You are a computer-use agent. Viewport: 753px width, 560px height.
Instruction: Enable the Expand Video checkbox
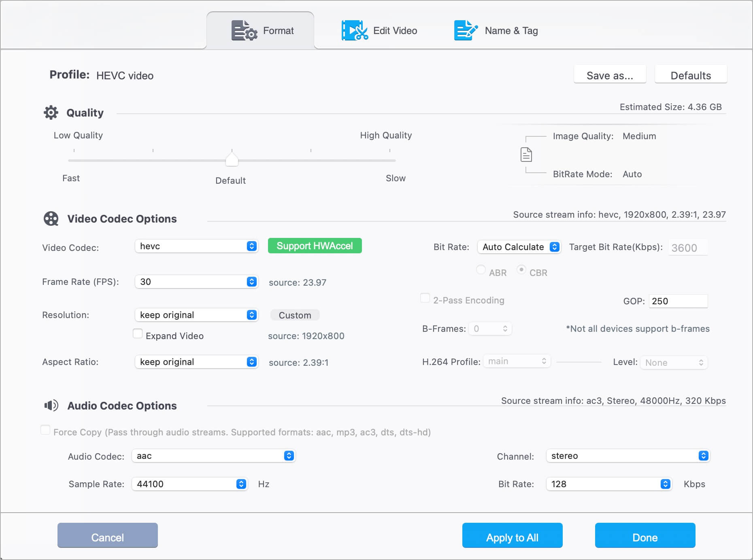(x=138, y=334)
